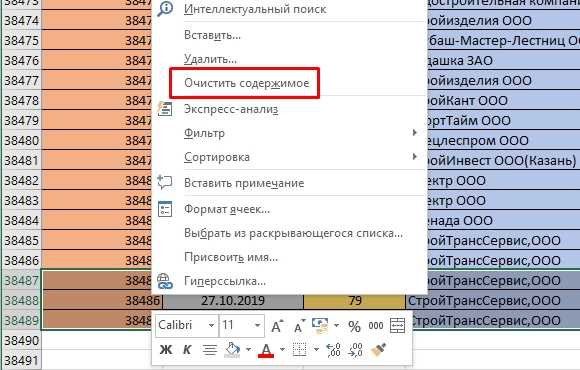Click cell ending with ойИнвест ООО(Казань)

pyautogui.click(x=504, y=160)
